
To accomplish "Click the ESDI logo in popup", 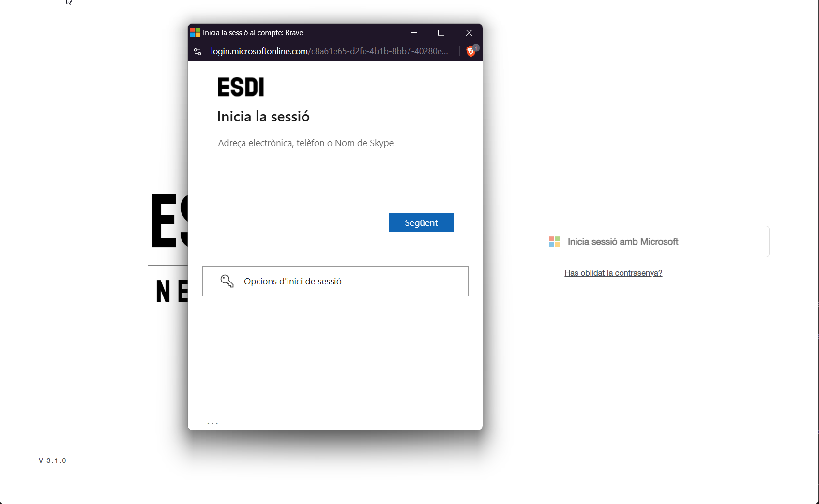I will (x=241, y=87).
